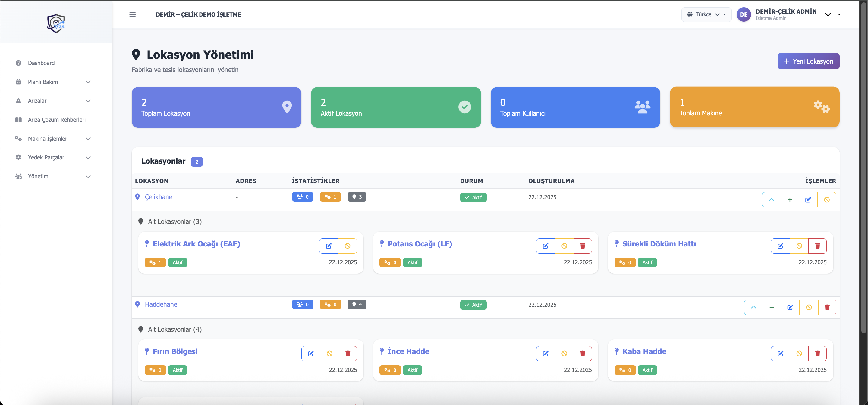Open Arıza Çözüm Rehberleri in the sidebar
This screenshot has height=405, width=868.
point(57,120)
